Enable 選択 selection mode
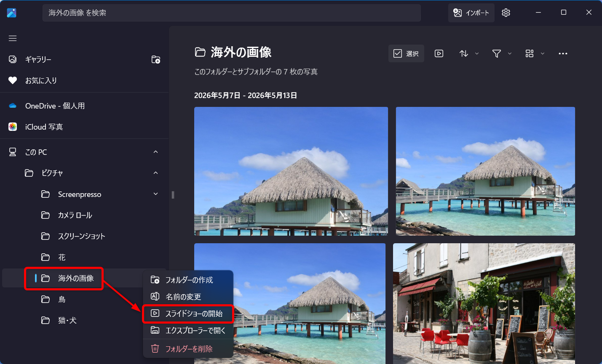This screenshot has width=602, height=364. [x=406, y=53]
